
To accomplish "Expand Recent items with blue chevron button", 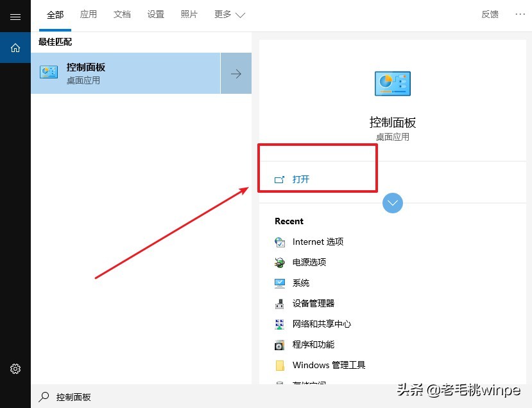I will click(x=392, y=202).
